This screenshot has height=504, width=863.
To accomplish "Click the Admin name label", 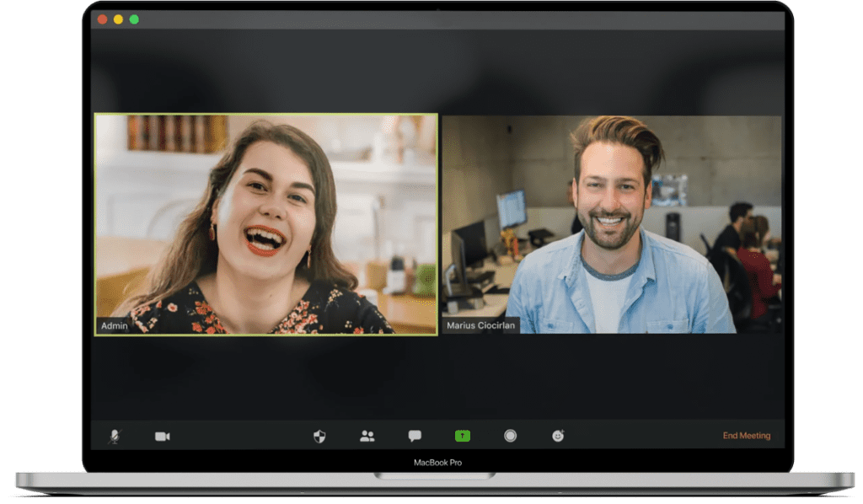I will click(x=114, y=325).
